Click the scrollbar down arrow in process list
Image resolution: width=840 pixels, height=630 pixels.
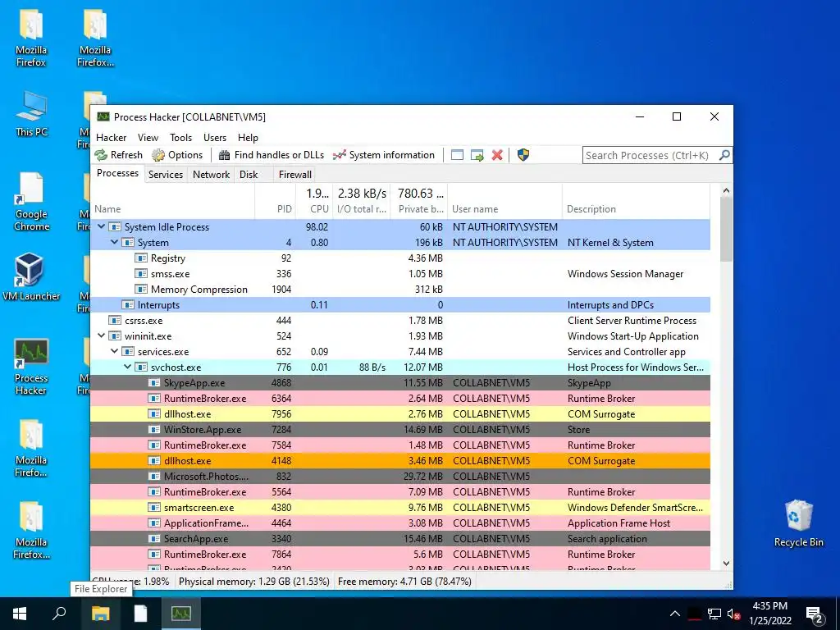[726, 564]
